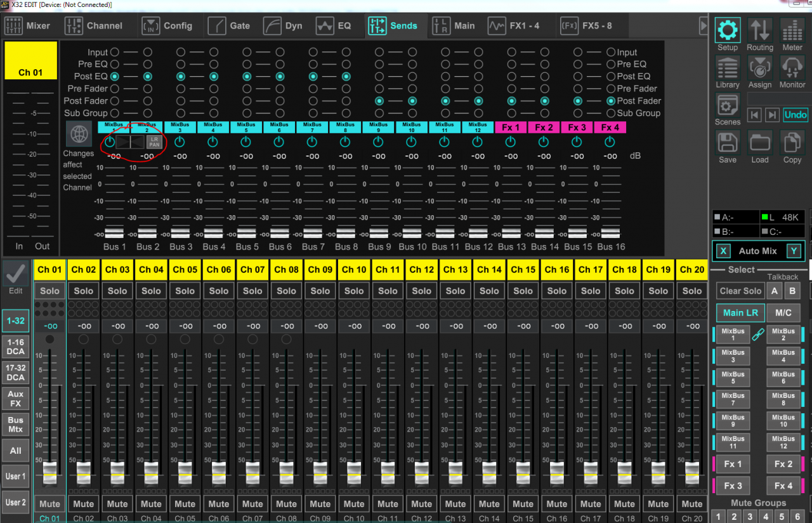Select Post Fader tap for Bus 7

(313, 101)
